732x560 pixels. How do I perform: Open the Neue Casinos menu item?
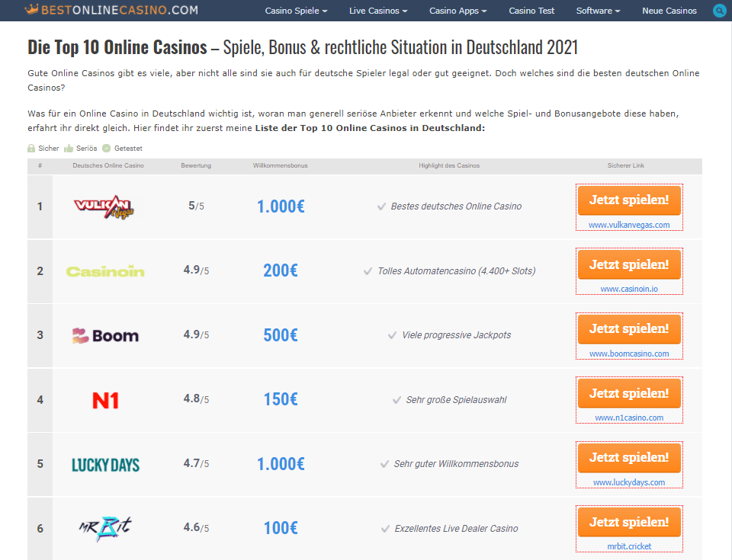pyautogui.click(x=669, y=11)
